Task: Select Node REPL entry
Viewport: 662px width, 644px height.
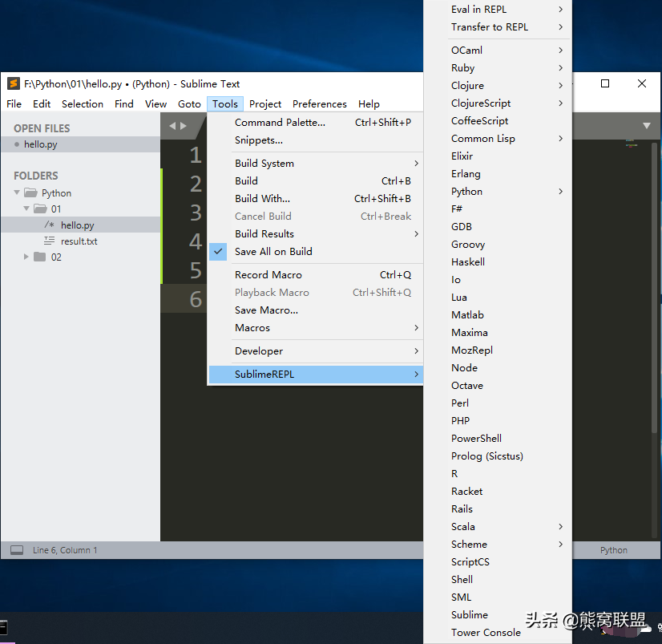Action: pos(498,367)
